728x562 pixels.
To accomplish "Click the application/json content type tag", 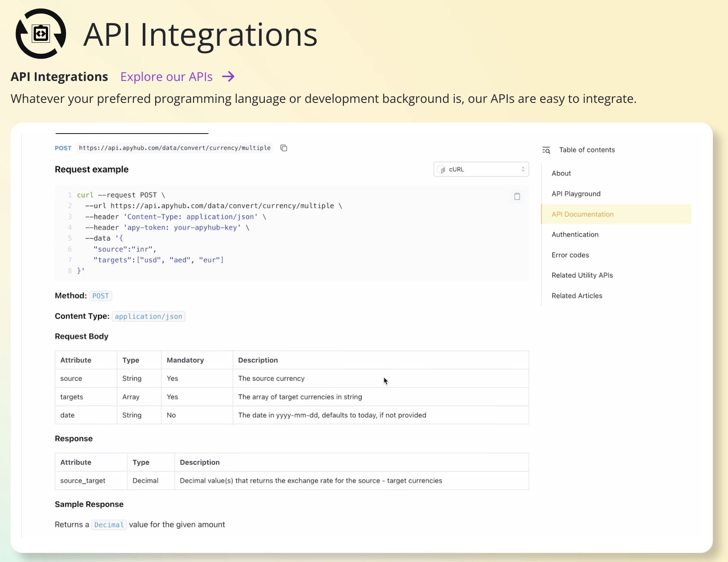I will 148,316.
